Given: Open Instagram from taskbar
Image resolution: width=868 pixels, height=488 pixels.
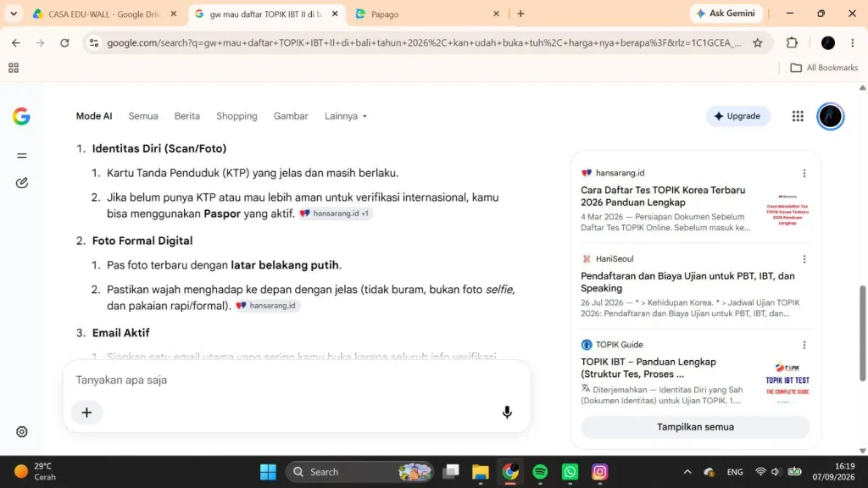Looking at the screenshot, I should coord(599,472).
